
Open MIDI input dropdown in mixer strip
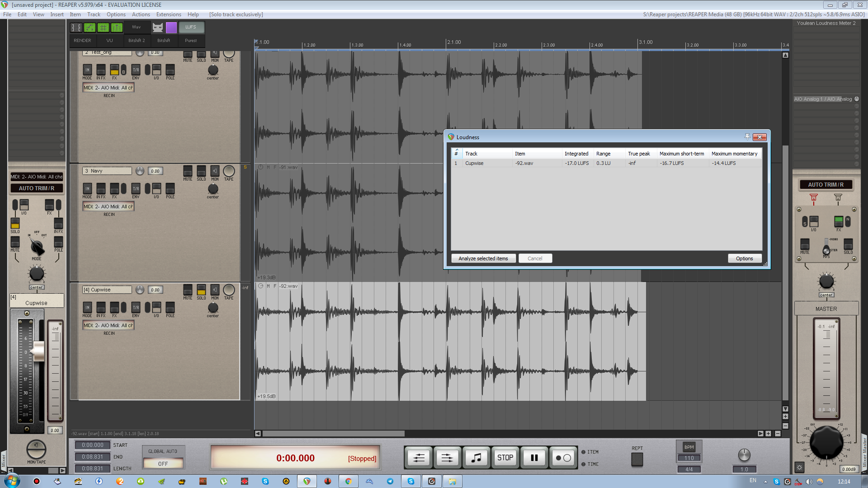click(x=37, y=177)
